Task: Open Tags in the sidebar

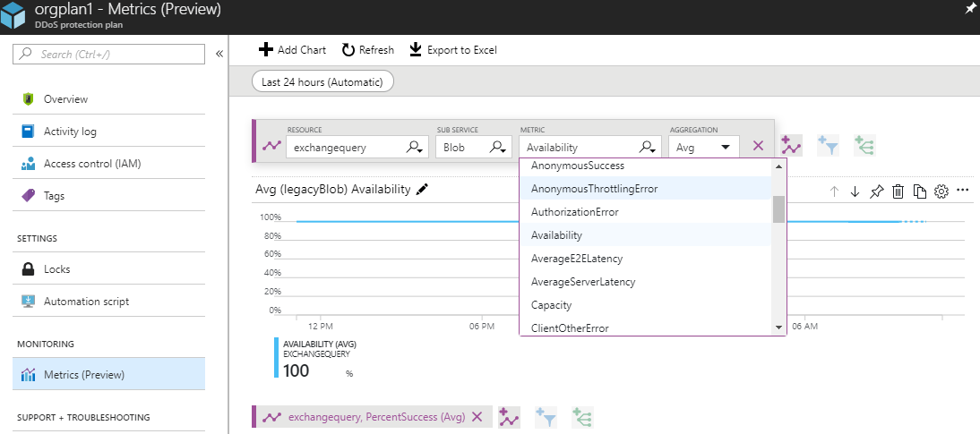Action: [108, 196]
